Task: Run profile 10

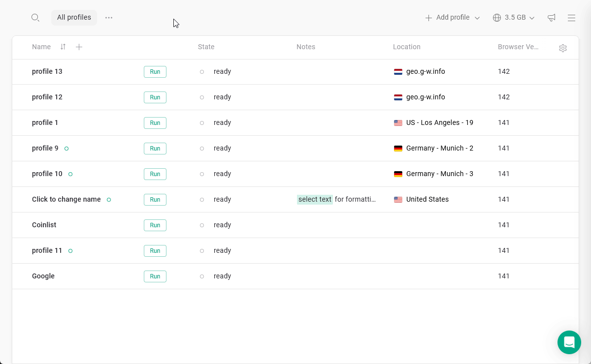Action: click(155, 174)
